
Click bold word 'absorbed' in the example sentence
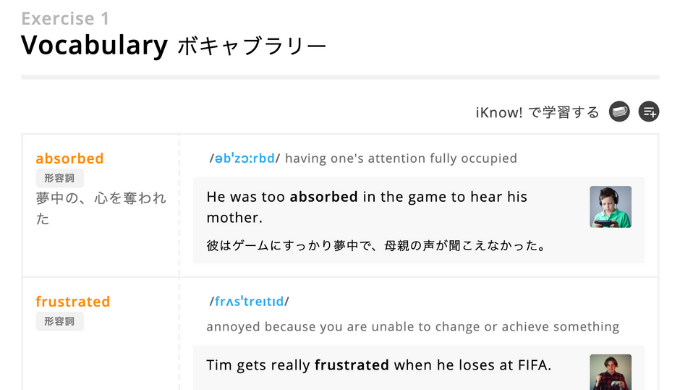tap(324, 197)
